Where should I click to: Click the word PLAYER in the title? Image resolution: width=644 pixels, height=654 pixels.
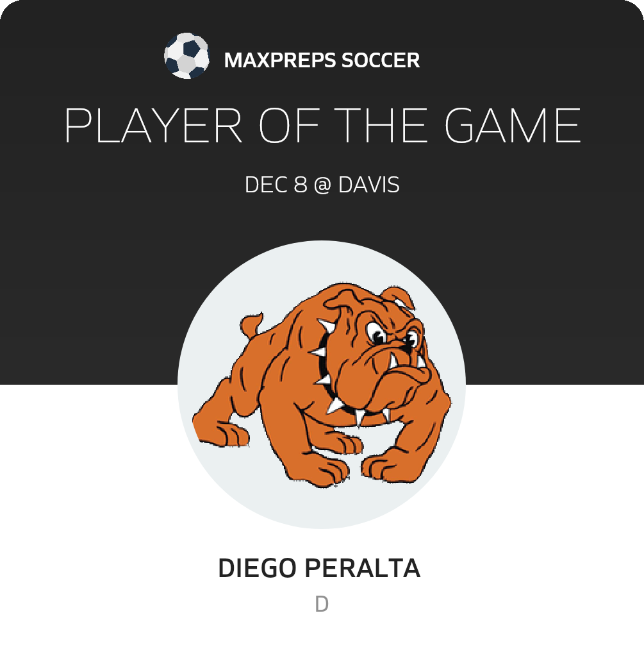click(153, 125)
